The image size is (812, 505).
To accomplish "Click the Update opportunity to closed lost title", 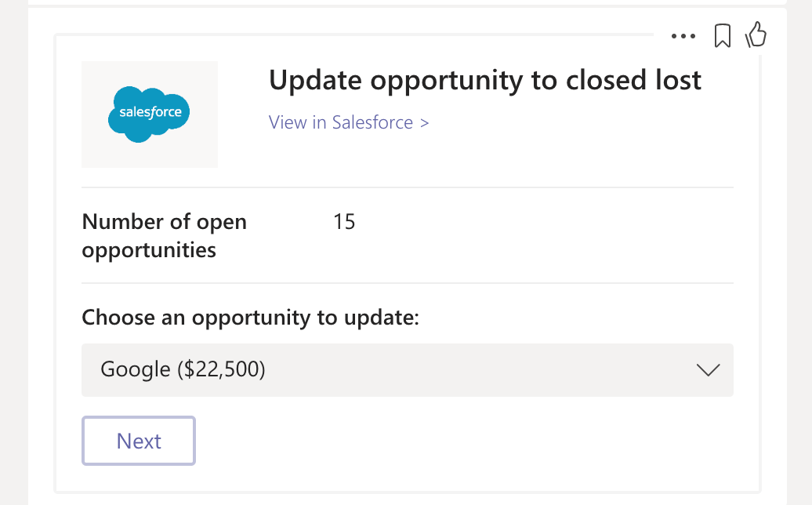I will click(484, 80).
